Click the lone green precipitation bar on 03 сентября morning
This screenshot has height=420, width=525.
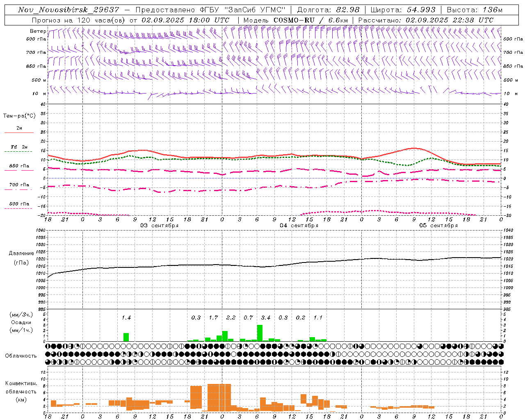point(126,337)
